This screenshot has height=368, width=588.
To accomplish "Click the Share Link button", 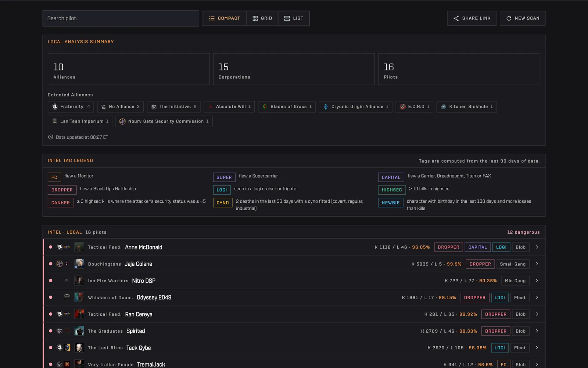I will tap(472, 18).
